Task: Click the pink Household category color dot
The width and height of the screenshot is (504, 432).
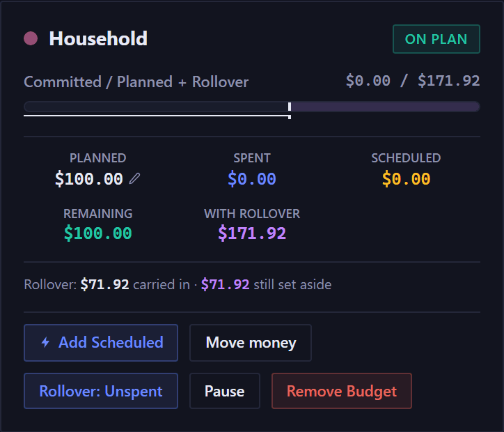Action: [x=31, y=38]
